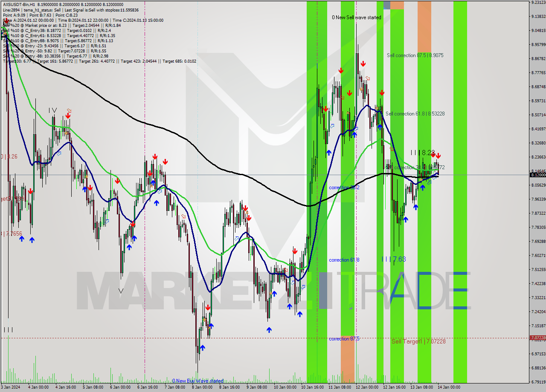Select the 'Entry -23: 9.43456' line
Screen dimensions: 546x392
pos(54,46)
